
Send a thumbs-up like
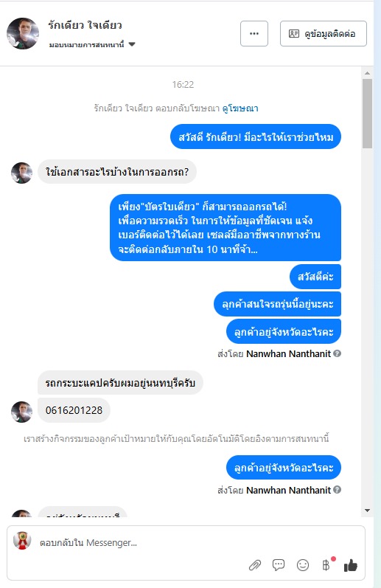pos(351,564)
